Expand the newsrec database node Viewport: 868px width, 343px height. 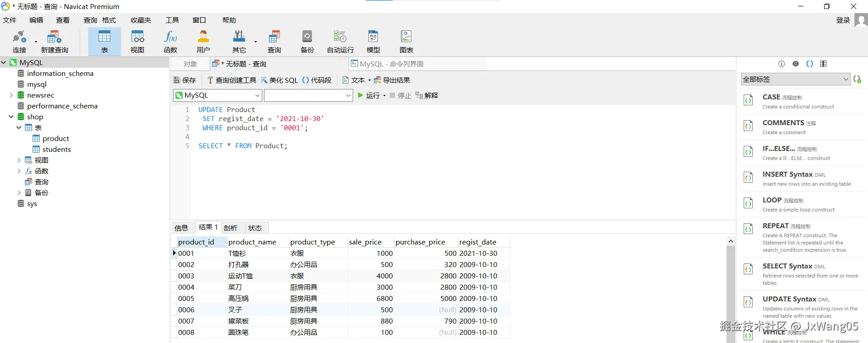click(x=11, y=95)
